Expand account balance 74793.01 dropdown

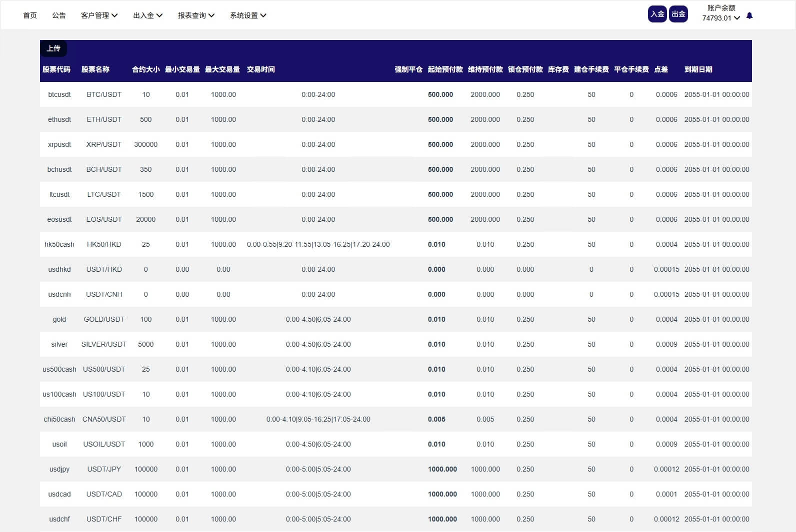point(721,18)
